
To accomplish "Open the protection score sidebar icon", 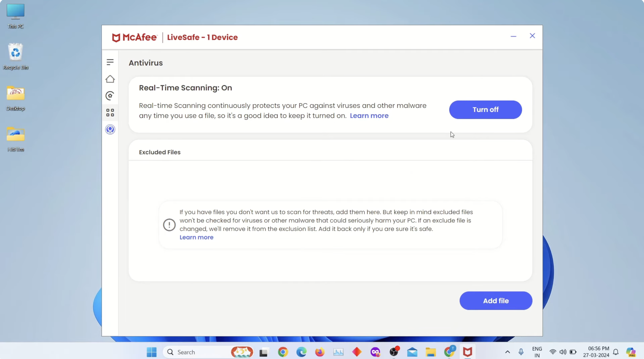I will [x=110, y=96].
